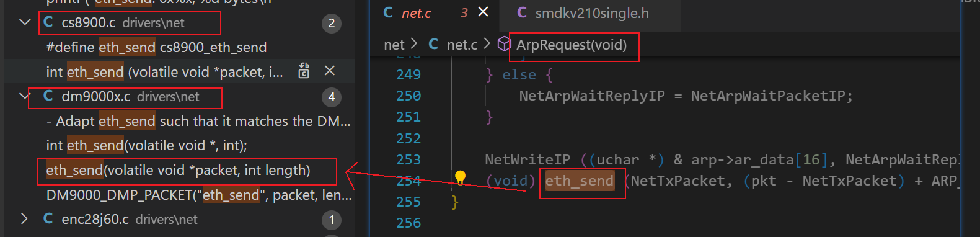Open the #define eth_send cs8900_eth_send result
Viewport: 980px width, 237px height.
pyautogui.click(x=156, y=47)
